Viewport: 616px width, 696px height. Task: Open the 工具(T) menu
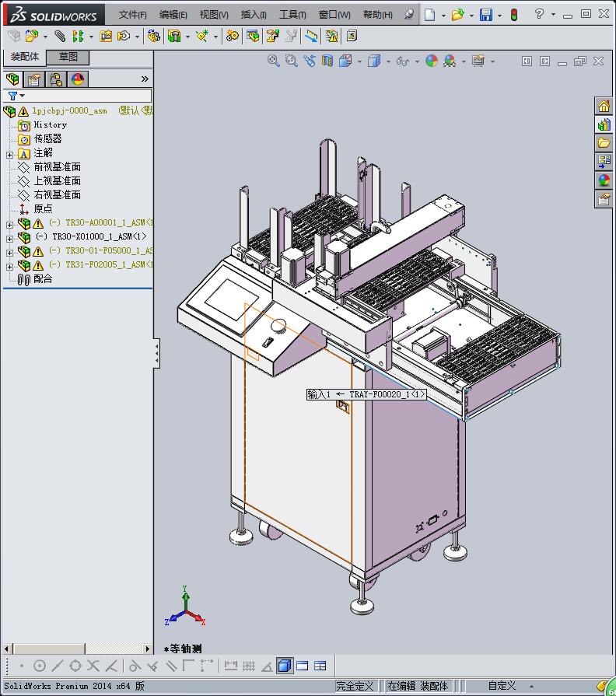(292, 15)
